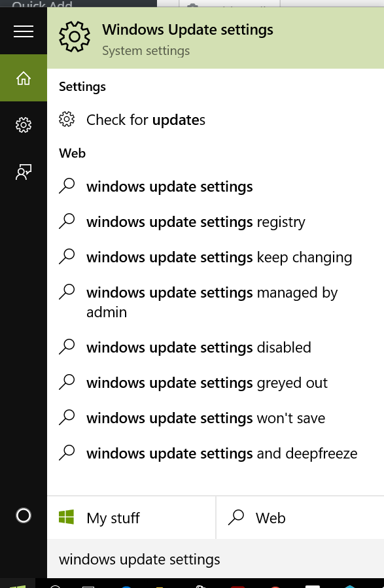Click the Windows logo beside My stuff

tap(66, 517)
